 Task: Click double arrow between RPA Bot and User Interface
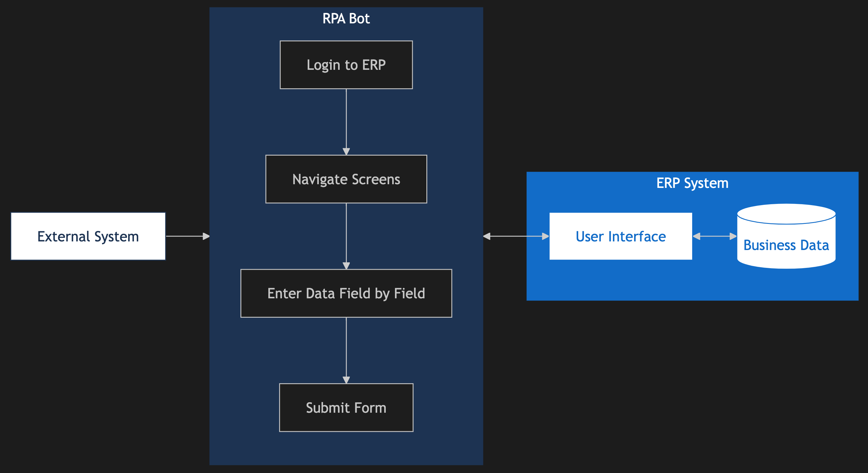515,236
